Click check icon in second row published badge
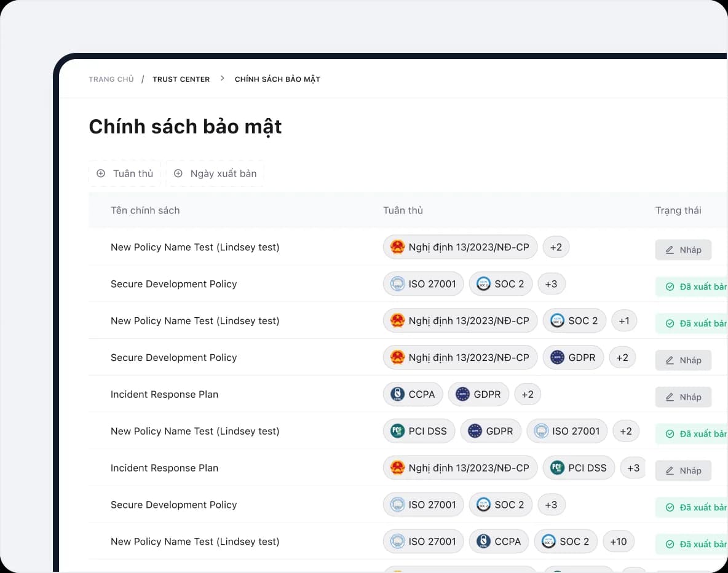 670,287
